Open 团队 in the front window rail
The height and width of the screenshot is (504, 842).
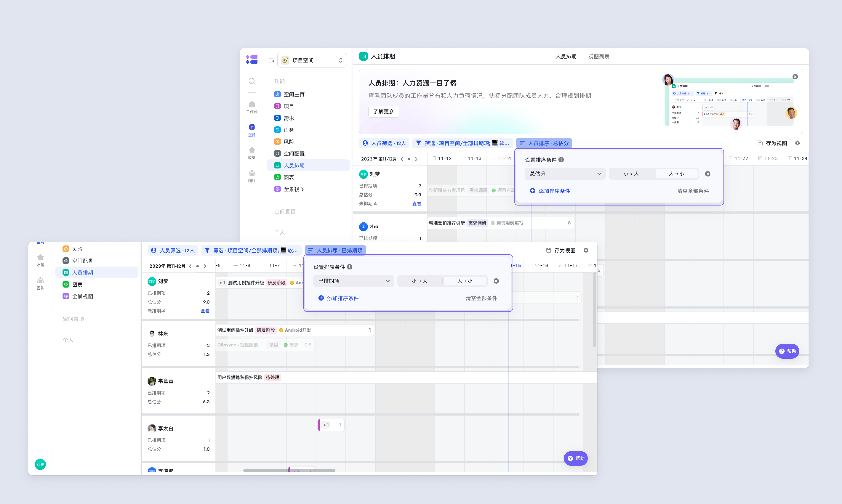pos(40,283)
